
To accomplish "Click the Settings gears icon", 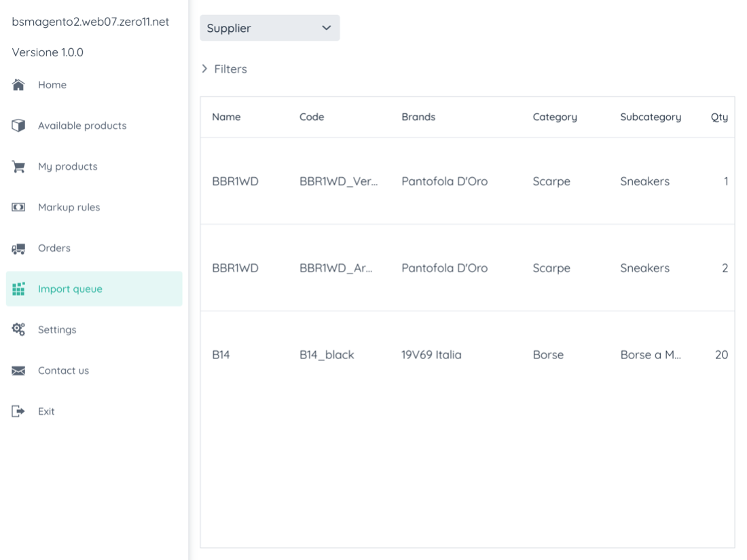I will pyautogui.click(x=19, y=329).
